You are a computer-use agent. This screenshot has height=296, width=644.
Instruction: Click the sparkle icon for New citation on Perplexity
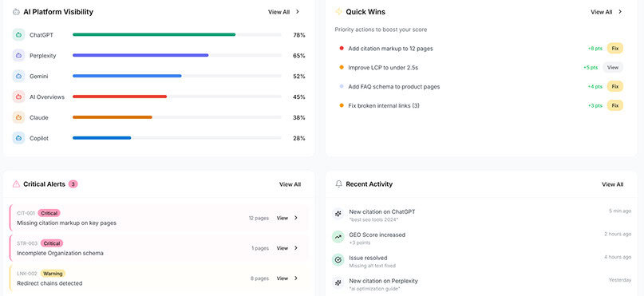[338, 283]
